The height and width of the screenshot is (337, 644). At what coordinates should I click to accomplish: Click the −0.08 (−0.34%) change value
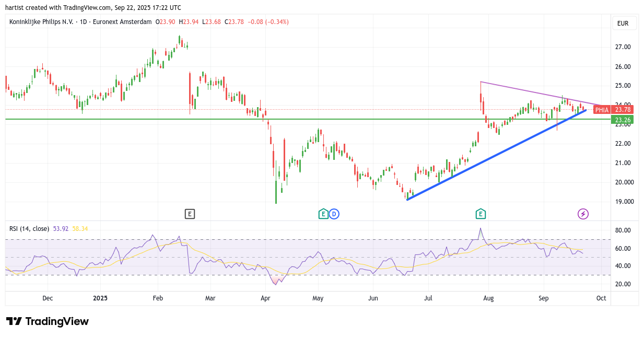[268, 22]
